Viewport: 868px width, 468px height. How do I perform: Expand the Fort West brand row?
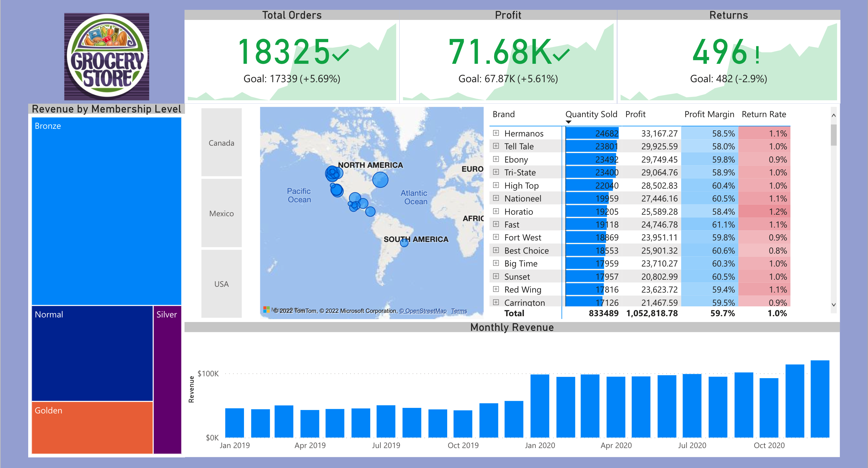[496, 237]
